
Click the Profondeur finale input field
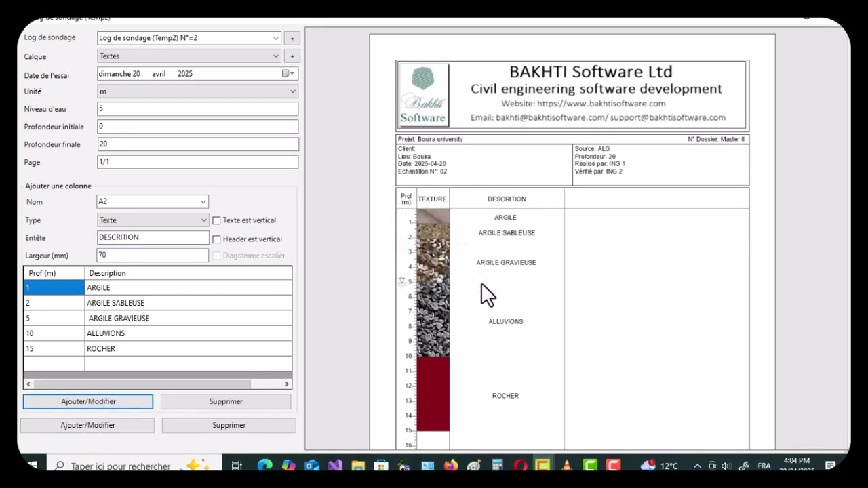(x=197, y=144)
